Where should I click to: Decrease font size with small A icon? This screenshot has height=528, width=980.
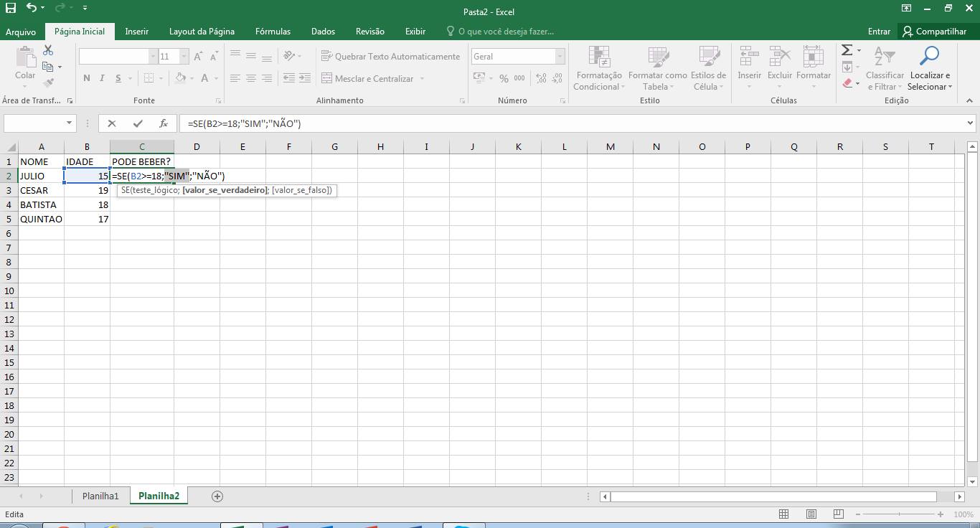pos(215,56)
